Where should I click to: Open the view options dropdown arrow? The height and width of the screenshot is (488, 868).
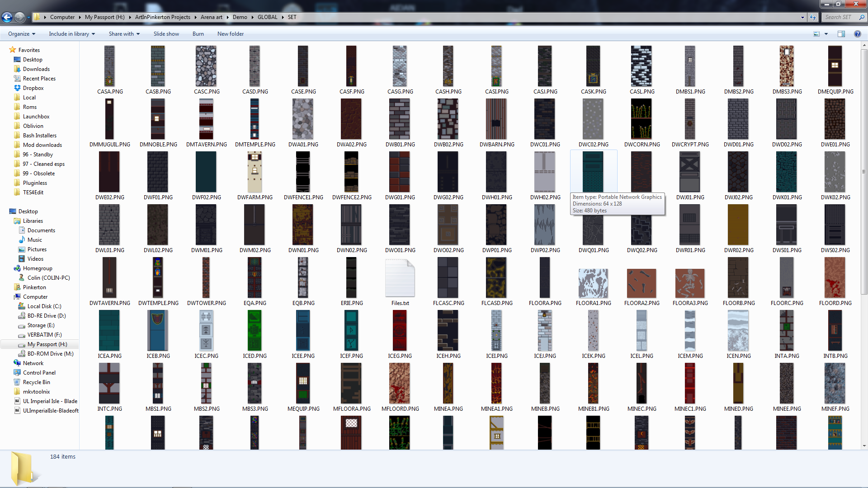click(826, 34)
